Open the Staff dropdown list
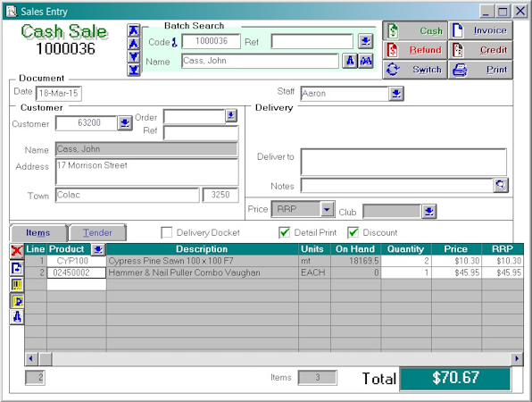The width and height of the screenshot is (532, 402). click(396, 94)
